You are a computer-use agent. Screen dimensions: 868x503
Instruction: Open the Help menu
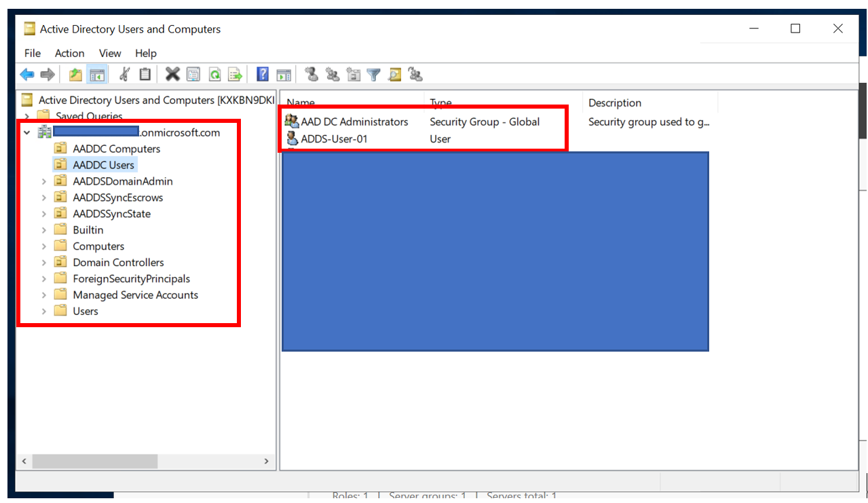(146, 53)
